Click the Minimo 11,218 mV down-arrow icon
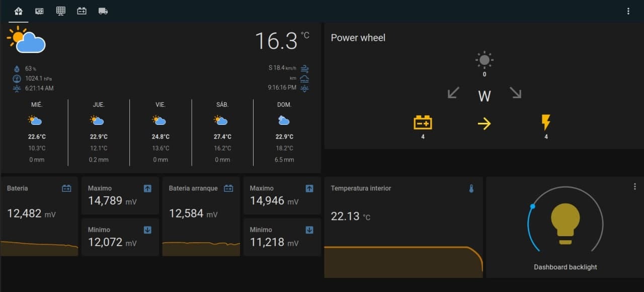This screenshot has height=292, width=644. click(x=309, y=230)
